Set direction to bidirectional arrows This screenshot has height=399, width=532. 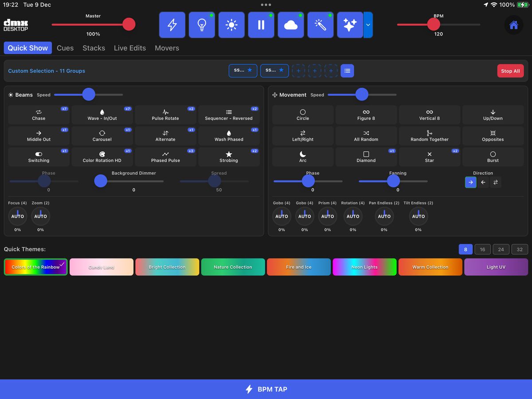[x=496, y=182]
